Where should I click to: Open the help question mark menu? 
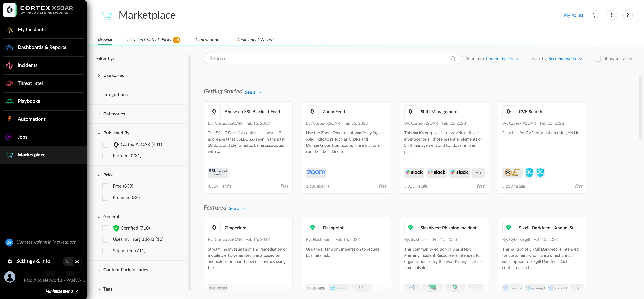click(x=628, y=15)
